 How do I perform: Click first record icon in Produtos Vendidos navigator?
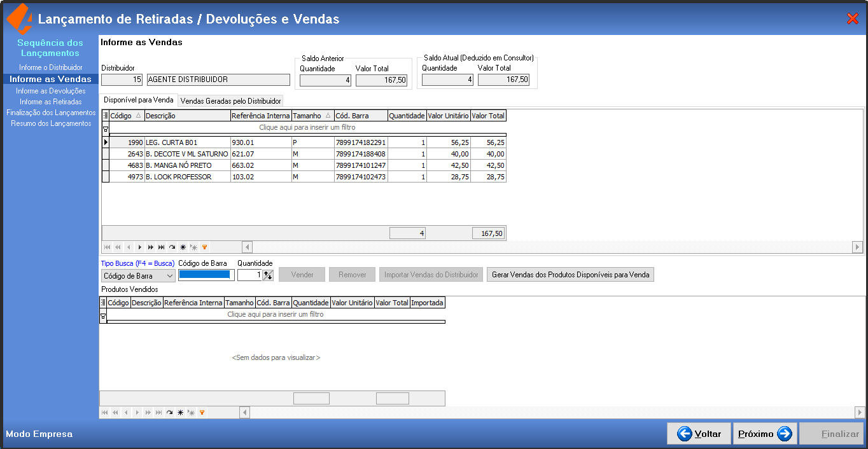pyautogui.click(x=104, y=413)
